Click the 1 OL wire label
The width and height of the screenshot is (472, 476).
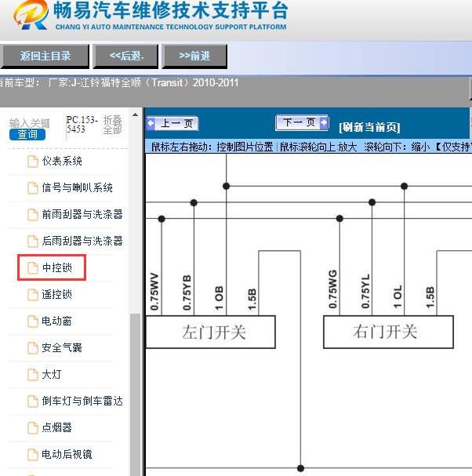point(398,296)
